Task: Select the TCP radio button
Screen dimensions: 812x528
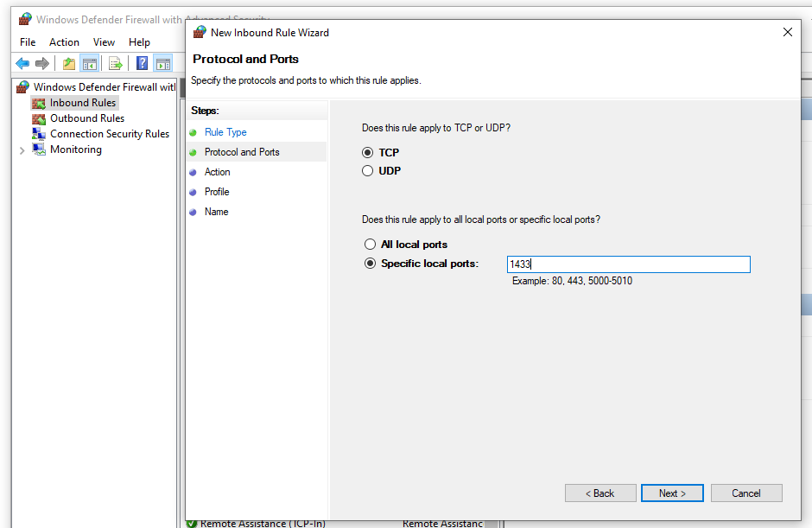Action: (368, 152)
